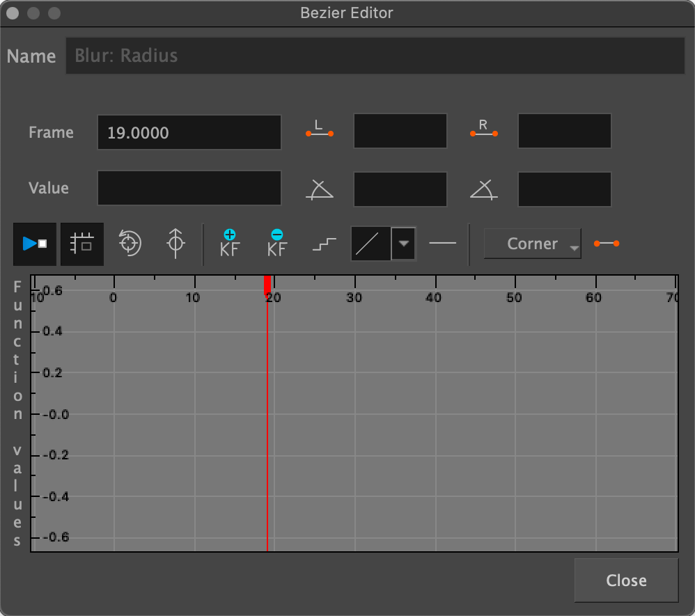The image size is (695, 616).
Task: Toggle the grid snapping icon
Action: (82, 244)
